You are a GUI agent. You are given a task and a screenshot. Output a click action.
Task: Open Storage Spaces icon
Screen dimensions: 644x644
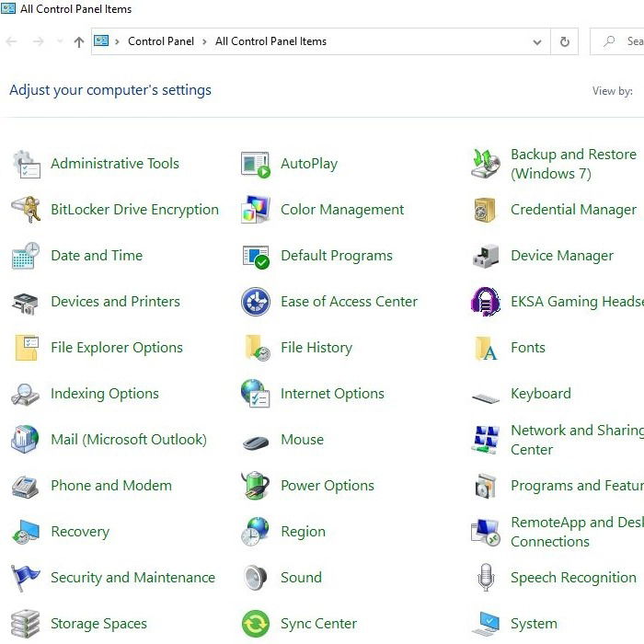[x=26, y=624]
